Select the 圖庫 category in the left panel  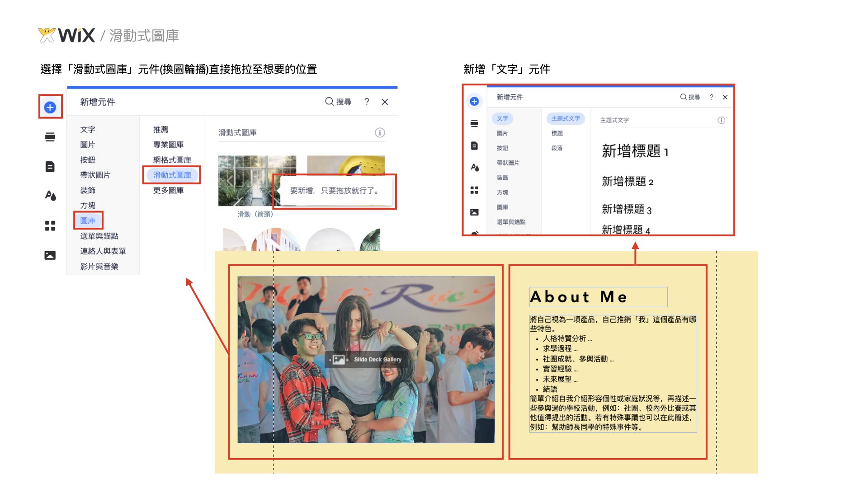(88, 221)
